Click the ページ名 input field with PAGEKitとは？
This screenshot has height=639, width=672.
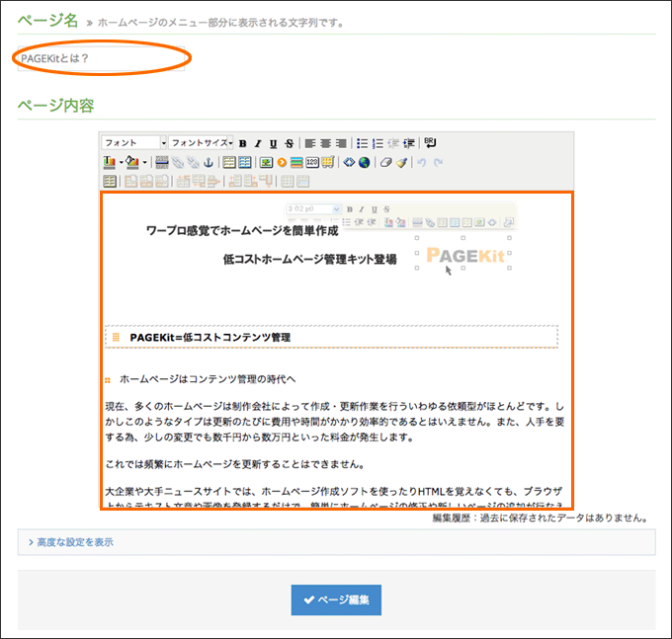click(x=101, y=58)
